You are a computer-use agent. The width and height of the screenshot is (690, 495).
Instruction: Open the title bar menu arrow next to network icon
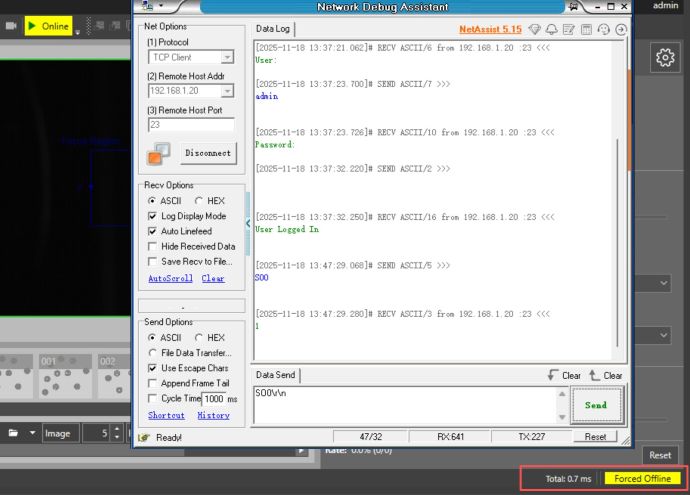pyautogui.click(x=161, y=6)
